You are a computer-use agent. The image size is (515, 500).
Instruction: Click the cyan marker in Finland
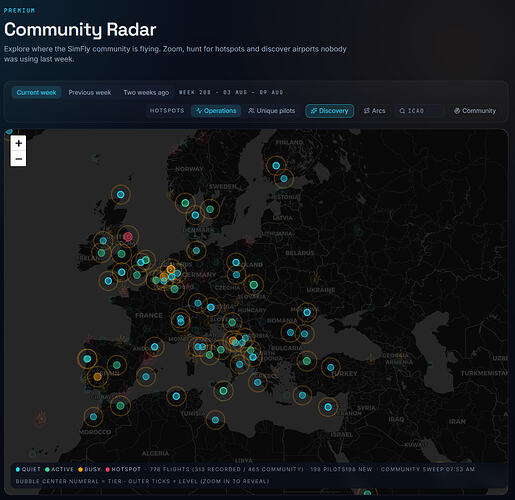tap(276, 166)
